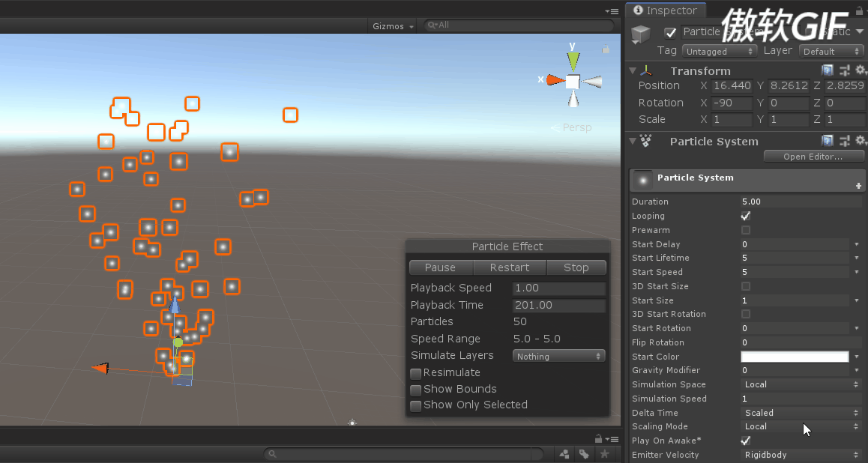The image size is (868, 463).
Task: Uncheck Play On Awake
Action: pyautogui.click(x=746, y=441)
